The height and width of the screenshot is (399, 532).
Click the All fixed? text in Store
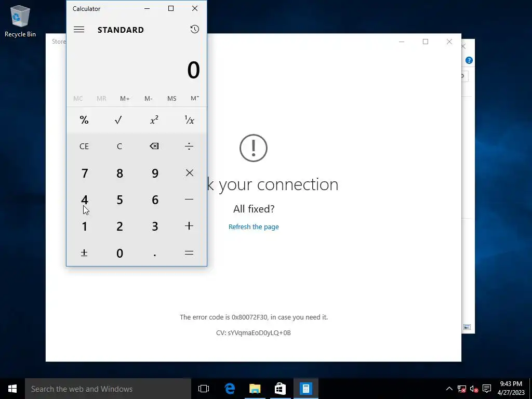[254, 209]
